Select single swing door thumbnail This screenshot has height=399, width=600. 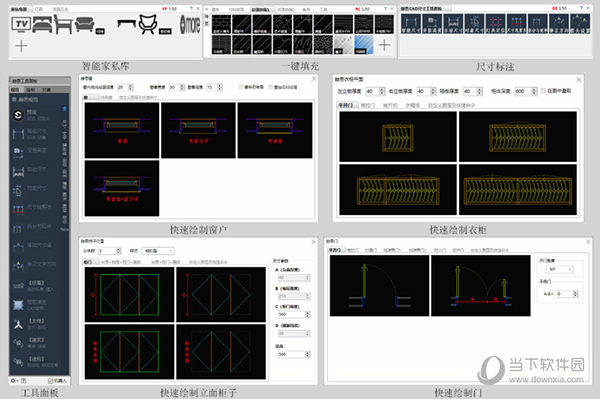point(379,286)
